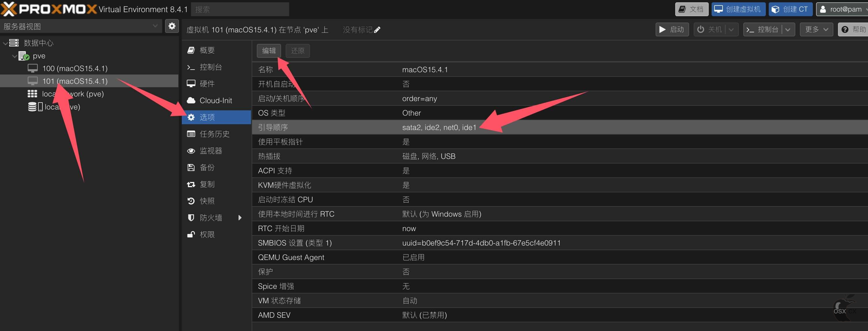Open server view settings gear

[172, 26]
